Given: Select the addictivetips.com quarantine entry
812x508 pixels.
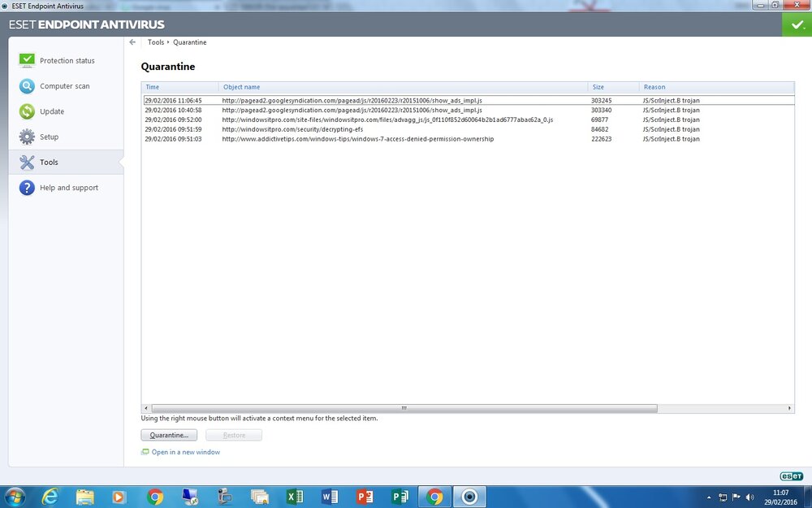Looking at the screenshot, I should click(x=469, y=139).
